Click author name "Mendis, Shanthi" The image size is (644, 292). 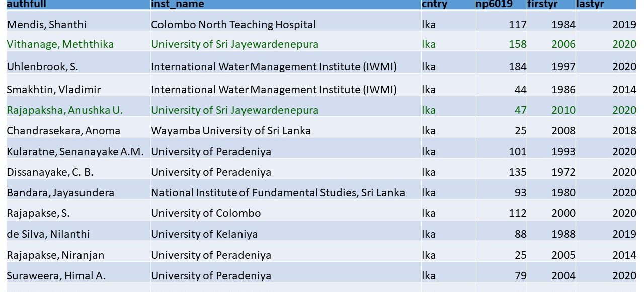(x=47, y=24)
